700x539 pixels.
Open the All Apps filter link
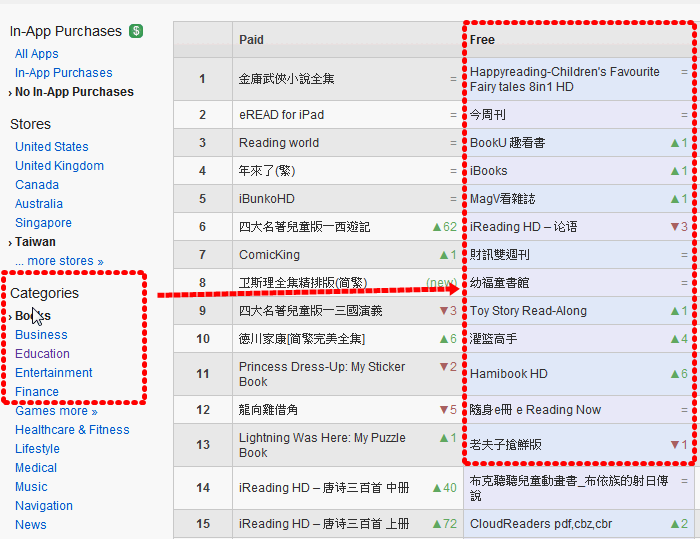[x=37, y=54]
